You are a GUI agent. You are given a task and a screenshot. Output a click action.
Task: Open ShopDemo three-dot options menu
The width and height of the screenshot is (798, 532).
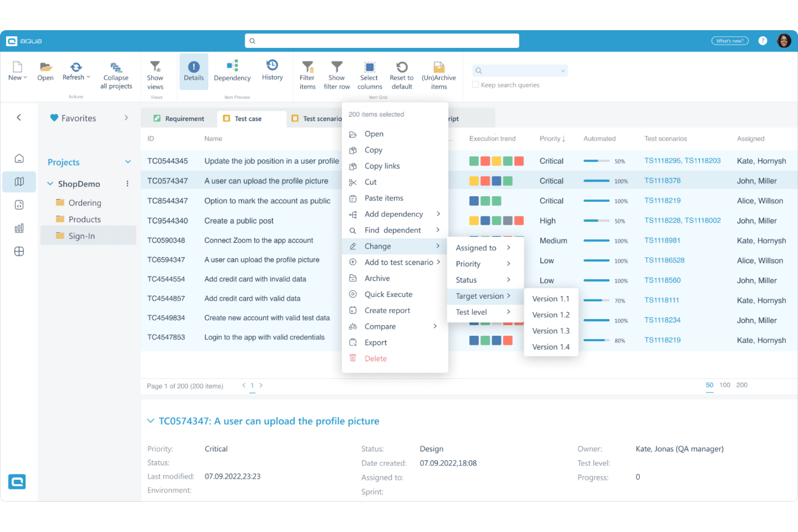point(127,184)
